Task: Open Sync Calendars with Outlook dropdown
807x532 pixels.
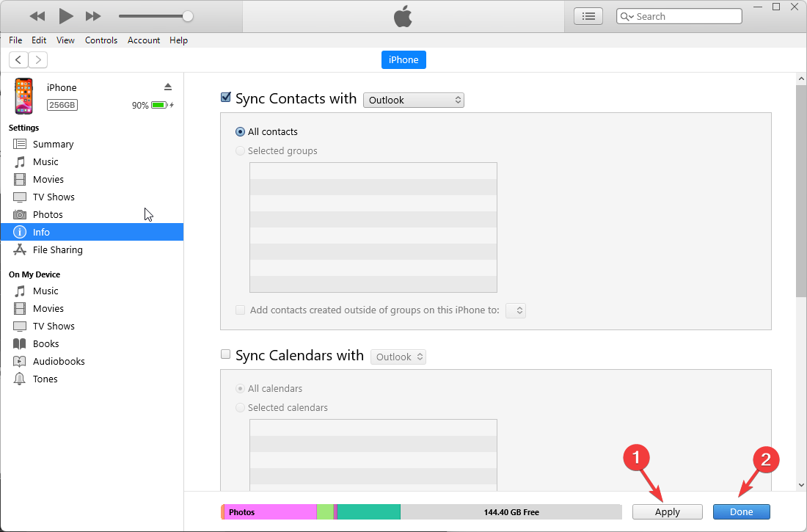Action: click(398, 357)
